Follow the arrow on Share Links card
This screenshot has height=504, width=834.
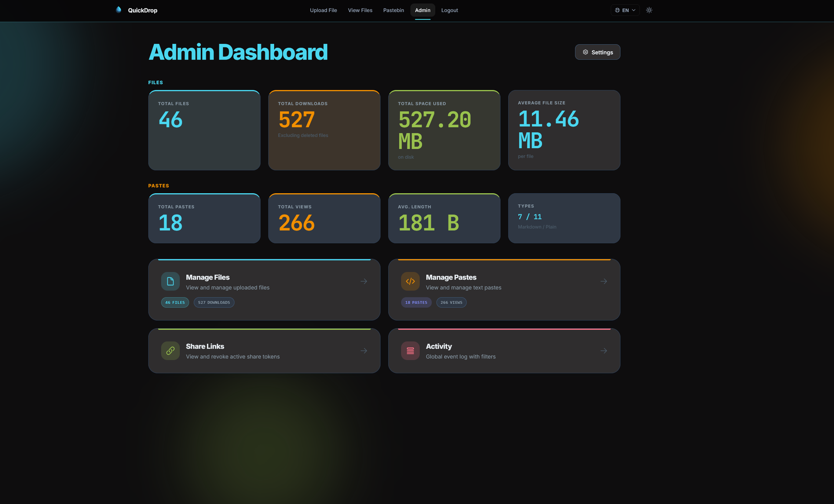coord(364,351)
